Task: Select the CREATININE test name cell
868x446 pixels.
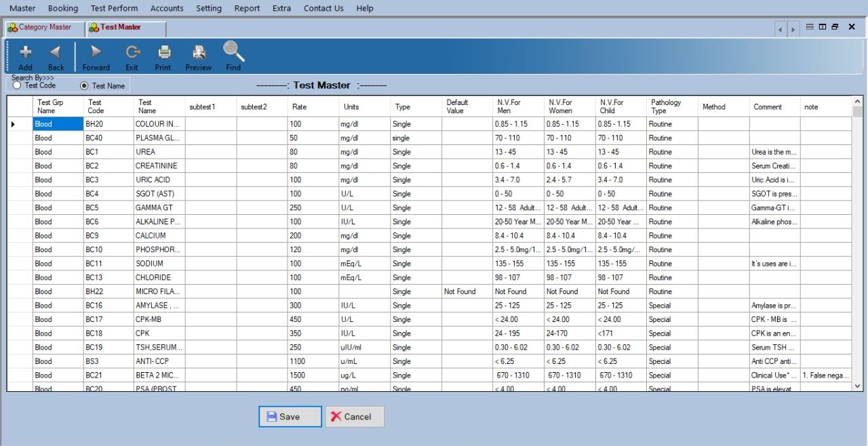Action: click(x=159, y=166)
